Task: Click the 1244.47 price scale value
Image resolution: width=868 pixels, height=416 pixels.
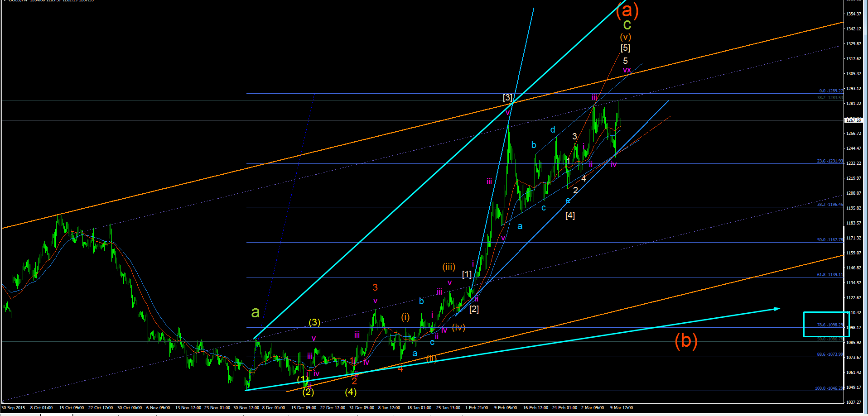Action: point(854,148)
